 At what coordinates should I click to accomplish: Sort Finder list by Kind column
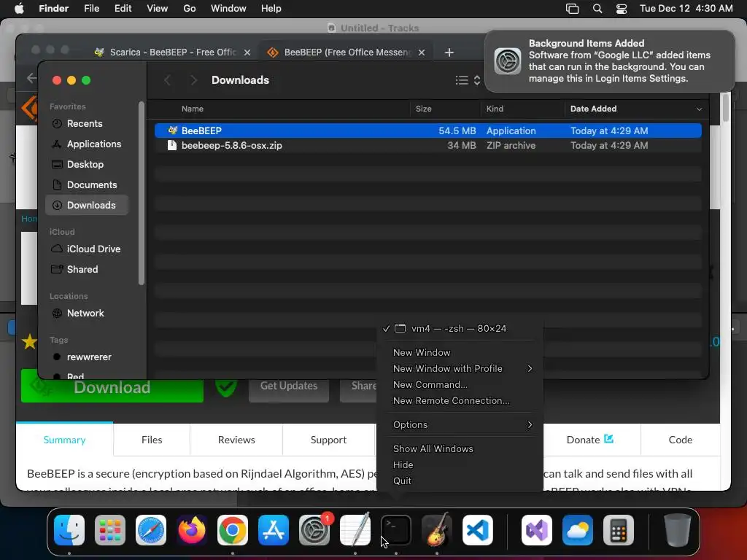coord(495,109)
